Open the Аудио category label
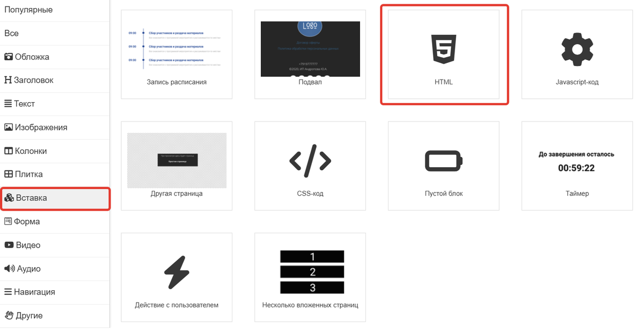 29,269
